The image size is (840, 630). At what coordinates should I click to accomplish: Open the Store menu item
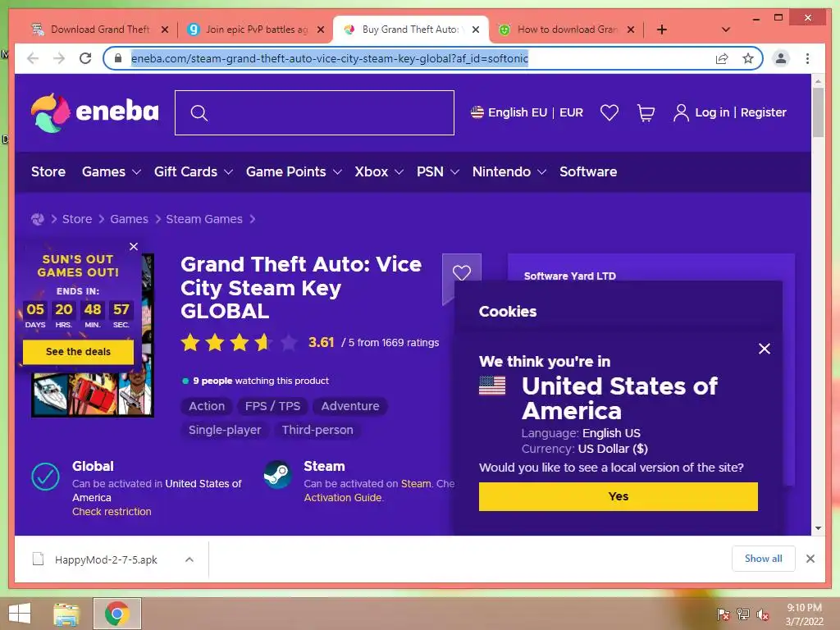click(48, 172)
